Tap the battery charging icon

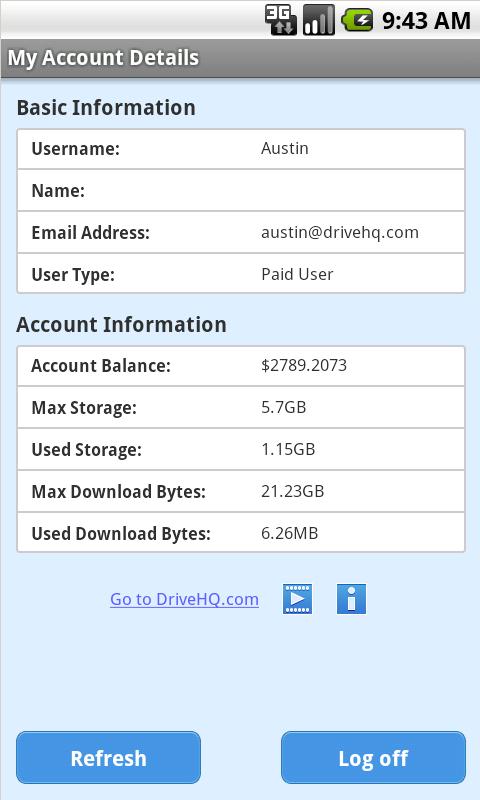pyautogui.click(x=357, y=20)
